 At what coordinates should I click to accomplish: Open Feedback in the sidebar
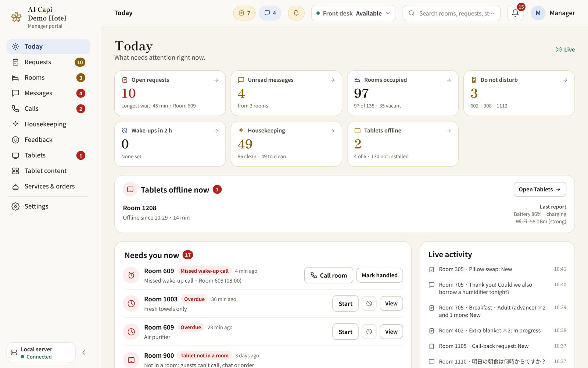tap(48, 140)
